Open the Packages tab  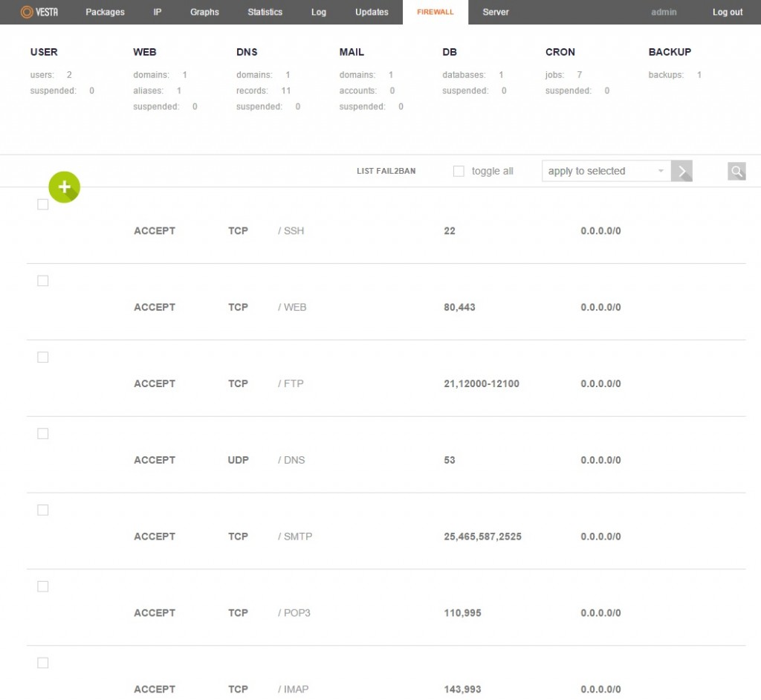click(105, 12)
